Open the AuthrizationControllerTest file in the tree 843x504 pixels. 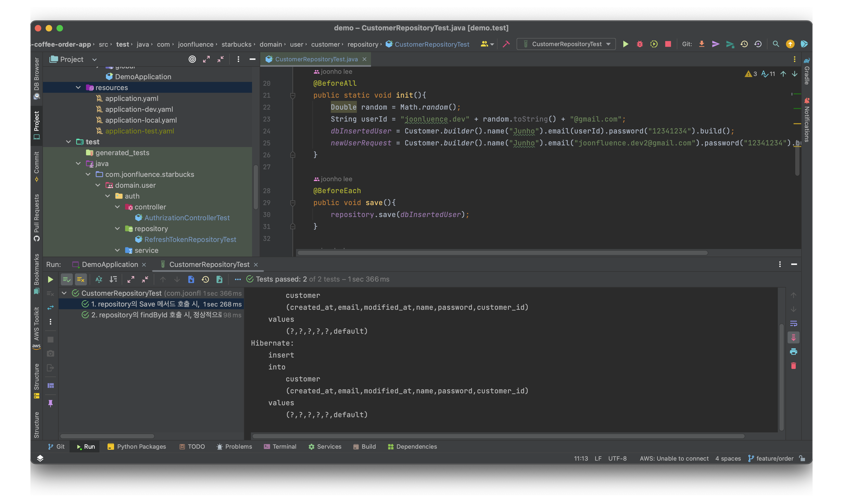187,218
